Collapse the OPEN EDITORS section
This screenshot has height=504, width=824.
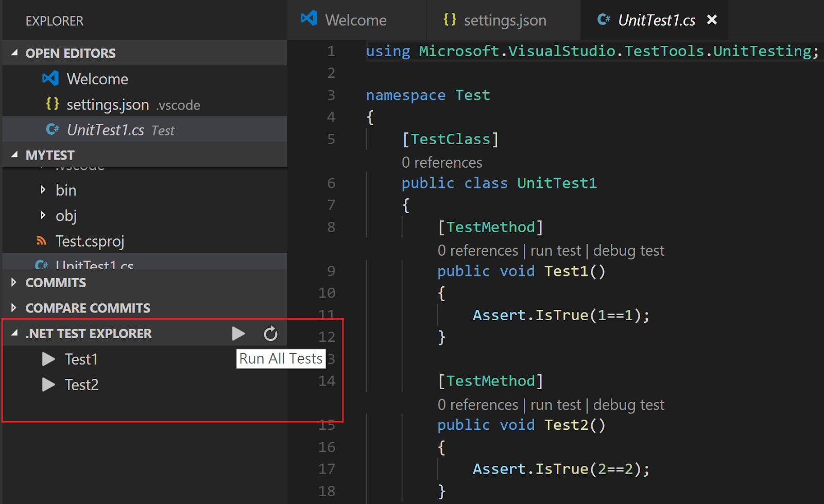(x=14, y=53)
